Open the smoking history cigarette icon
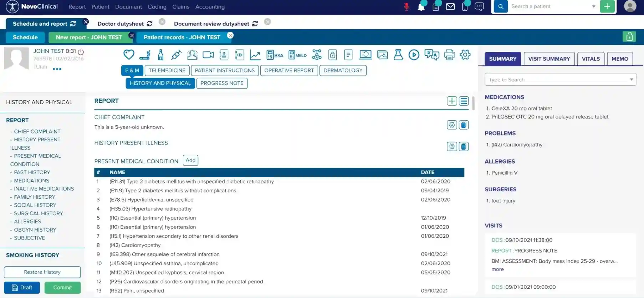 (x=145, y=55)
